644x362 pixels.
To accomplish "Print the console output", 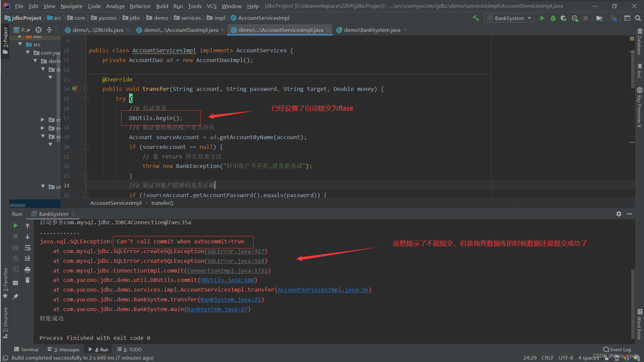I will (x=28, y=270).
